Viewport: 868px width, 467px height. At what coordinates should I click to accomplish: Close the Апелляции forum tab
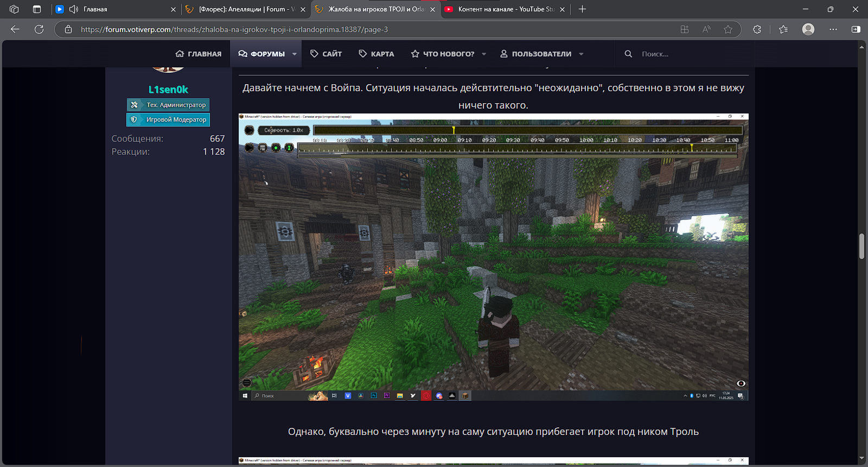(x=303, y=9)
